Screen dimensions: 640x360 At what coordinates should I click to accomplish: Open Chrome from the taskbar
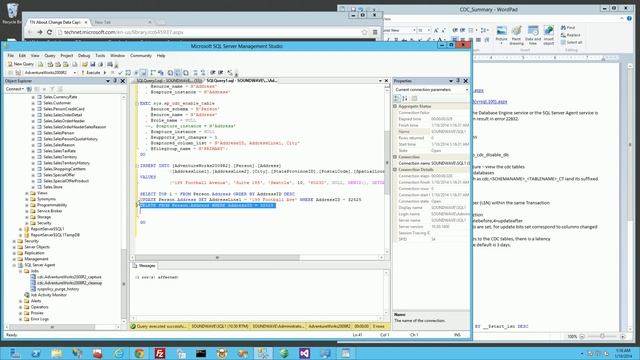[139, 353]
